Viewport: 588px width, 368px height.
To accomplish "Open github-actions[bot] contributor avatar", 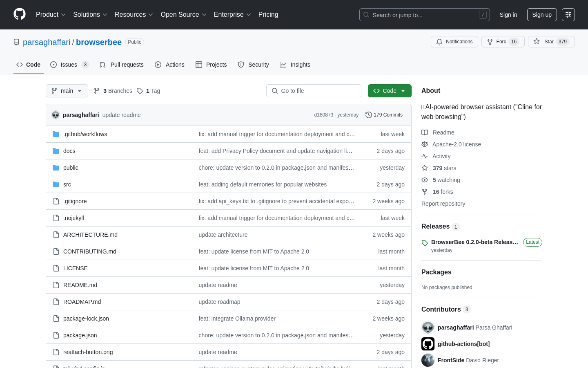I will (428, 344).
